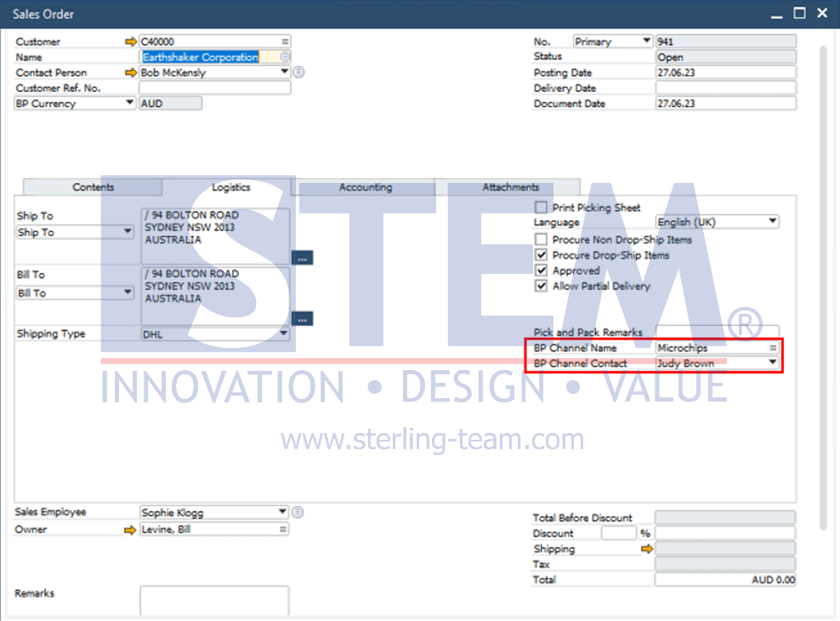Open the Language English (UK) dropdown

coord(772,221)
